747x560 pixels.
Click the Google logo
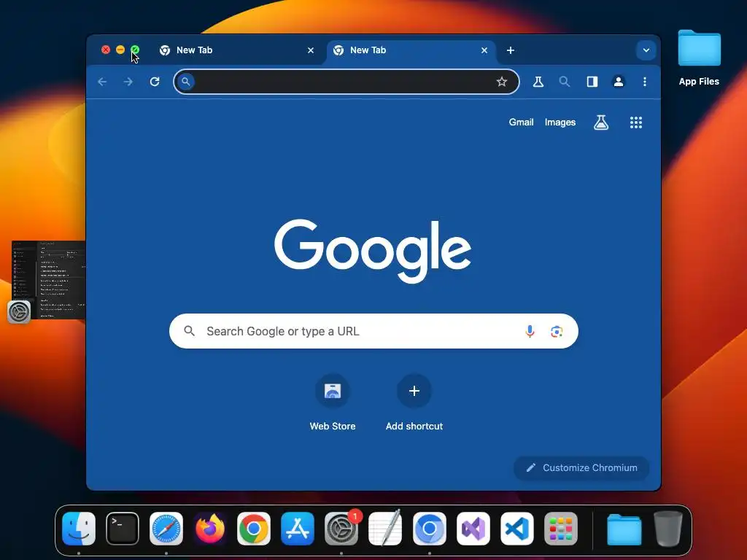click(x=373, y=251)
